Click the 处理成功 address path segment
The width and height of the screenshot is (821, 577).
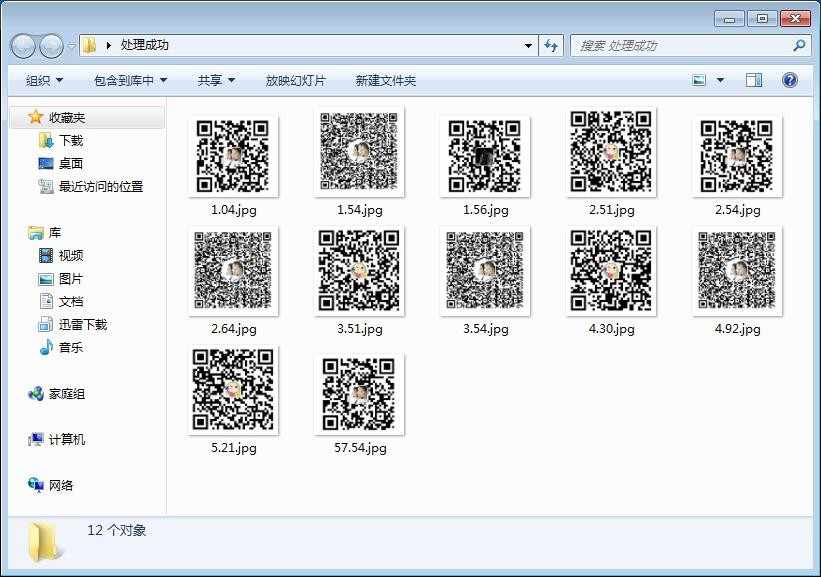point(145,45)
